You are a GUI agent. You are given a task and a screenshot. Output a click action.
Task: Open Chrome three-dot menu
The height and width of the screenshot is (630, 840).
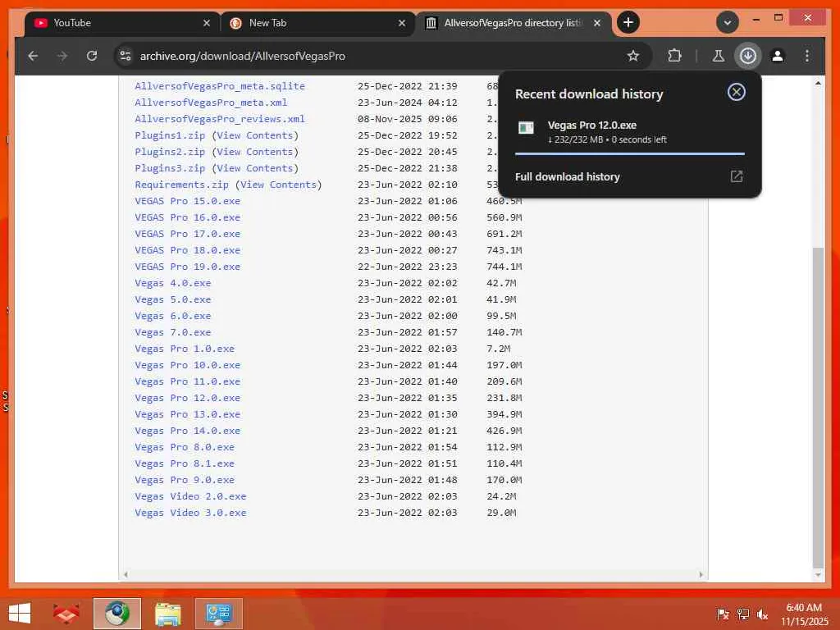807,56
